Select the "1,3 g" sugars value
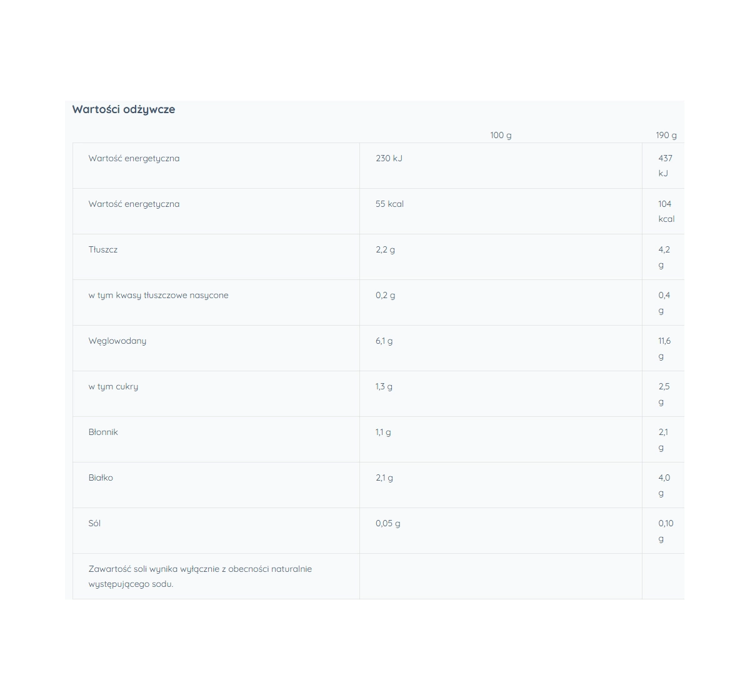This screenshot has width=750, height=700. [x=384, y=386]
